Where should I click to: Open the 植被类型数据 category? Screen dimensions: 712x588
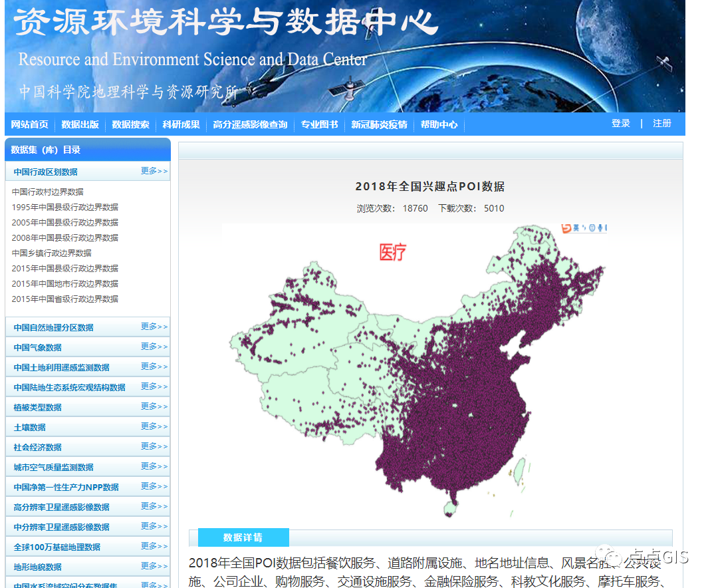(38, 408)
